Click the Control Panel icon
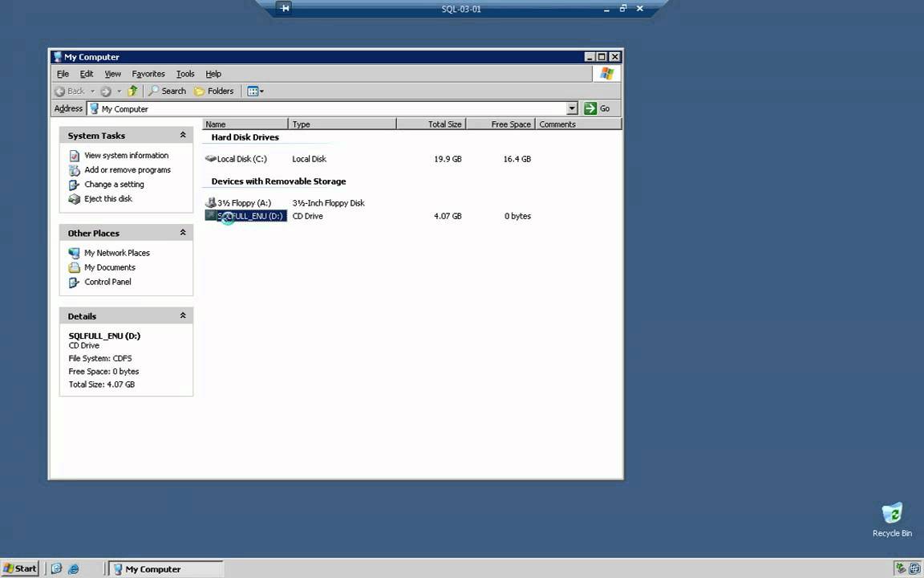Image resolution: width=924 pixels, height=578 pixels. (x=75, y=283)
